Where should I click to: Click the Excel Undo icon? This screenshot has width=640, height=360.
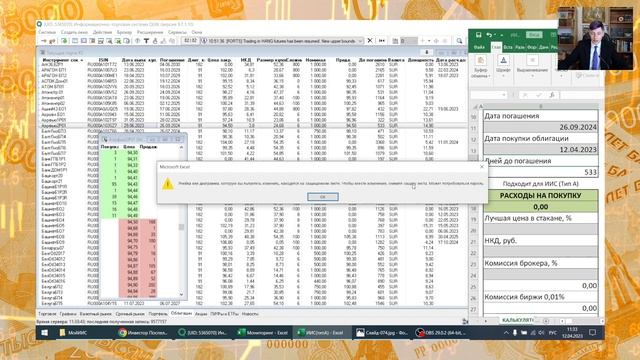click(489, 35)
